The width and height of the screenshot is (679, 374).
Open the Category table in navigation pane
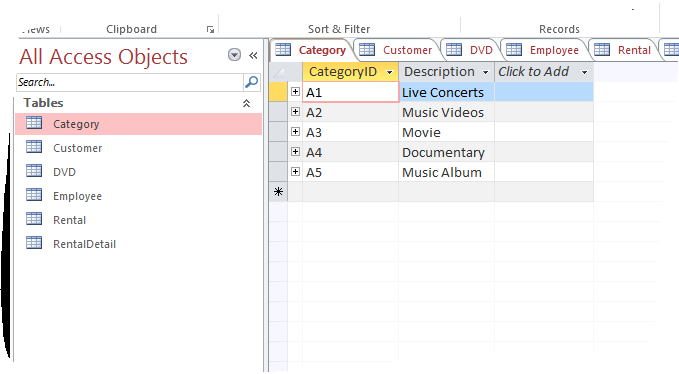tap(139, 124)
